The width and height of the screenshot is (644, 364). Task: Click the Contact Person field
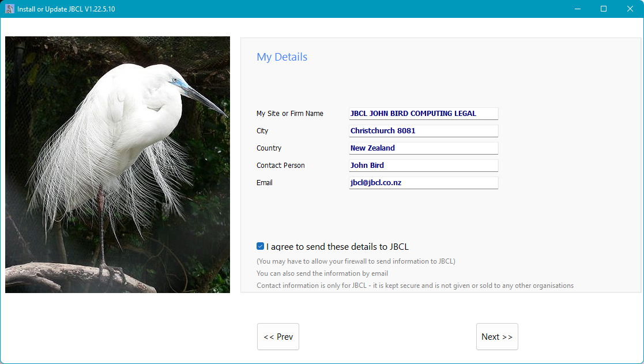[423, 166]
